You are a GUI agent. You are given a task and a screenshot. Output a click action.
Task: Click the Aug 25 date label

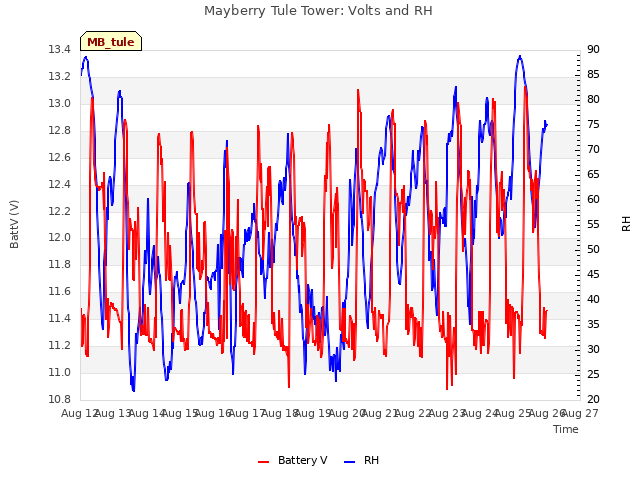[513, 413]
